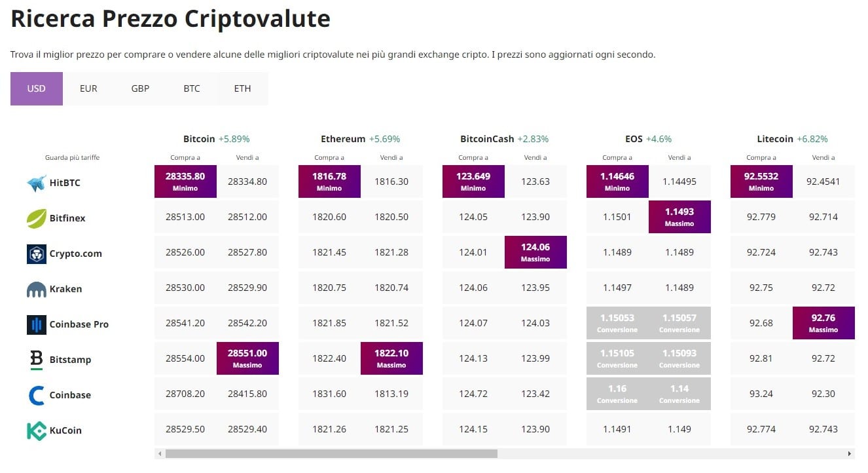Click the HitBTC Bitcoin Minimo price 28335.80
Viewport: 868px width, 473px height.
[185, 181]
